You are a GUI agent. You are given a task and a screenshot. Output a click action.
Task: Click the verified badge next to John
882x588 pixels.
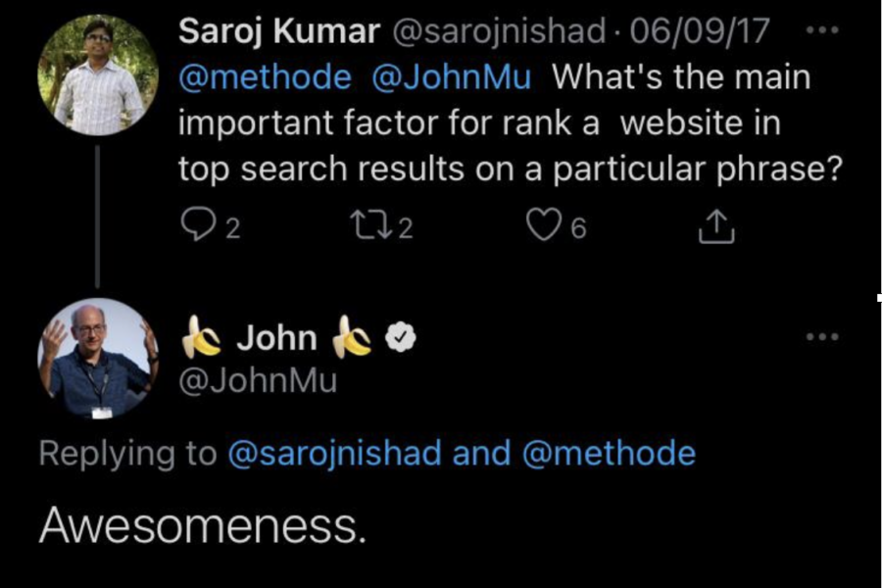400,337
